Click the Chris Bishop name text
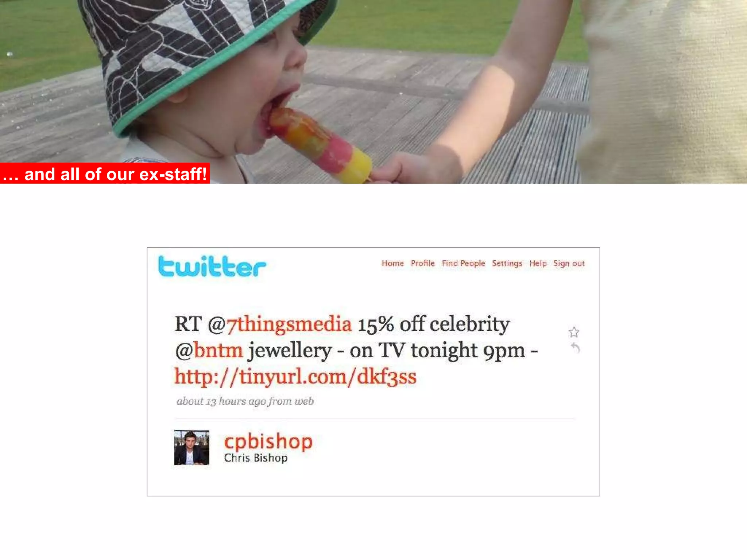The width and height of the screenshot is (747, 560). coord(256,458)
